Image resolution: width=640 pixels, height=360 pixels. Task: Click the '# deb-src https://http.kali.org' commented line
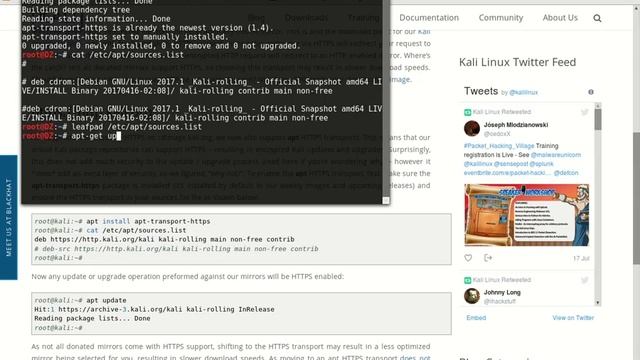click(x=176, y=249)
